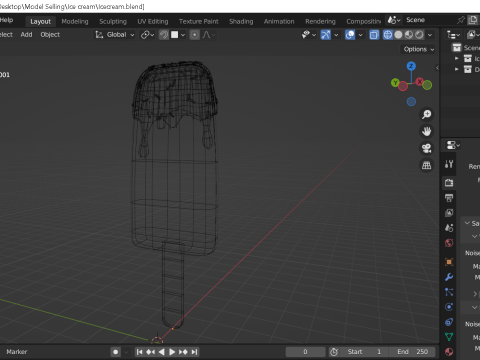Open the View Layer properties tab

pyautogui.click(x=449, y=213)
